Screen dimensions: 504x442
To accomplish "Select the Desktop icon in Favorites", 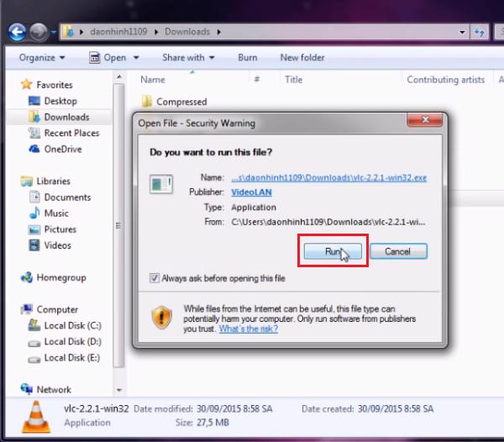I will click(60, 101).
